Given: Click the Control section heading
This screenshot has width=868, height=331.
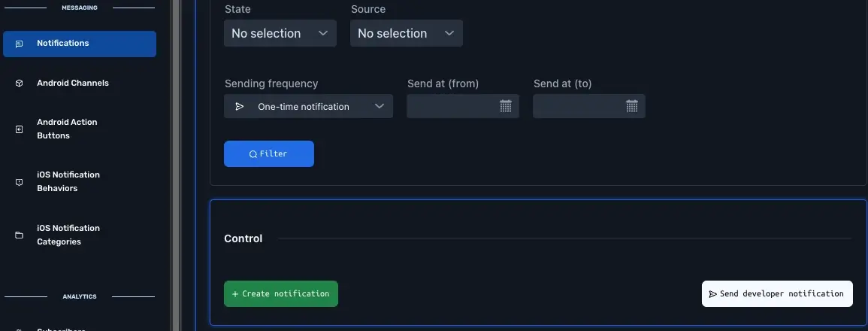Looking at the screenshot, I should click(x=243, y=239).
